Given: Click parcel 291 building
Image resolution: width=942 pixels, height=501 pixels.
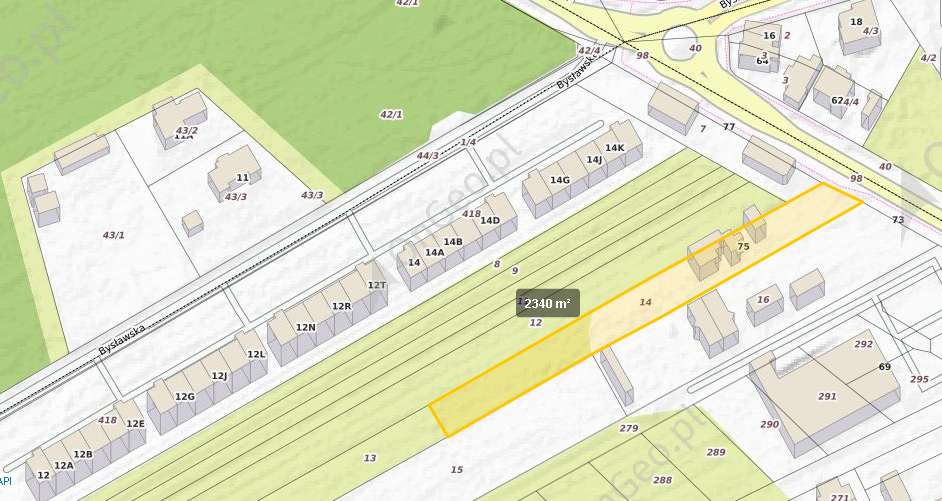Looking at the screenshot, I should [827, 396].
